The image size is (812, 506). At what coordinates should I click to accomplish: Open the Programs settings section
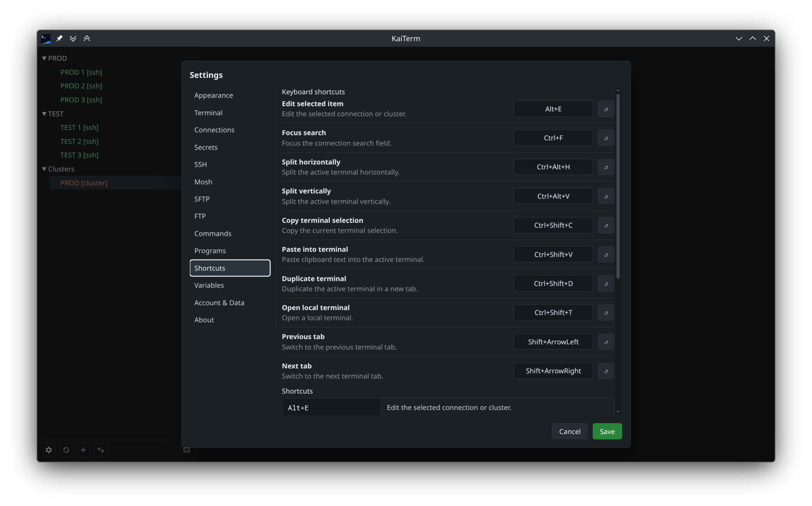pyautogui.click(x=230, y=251)
